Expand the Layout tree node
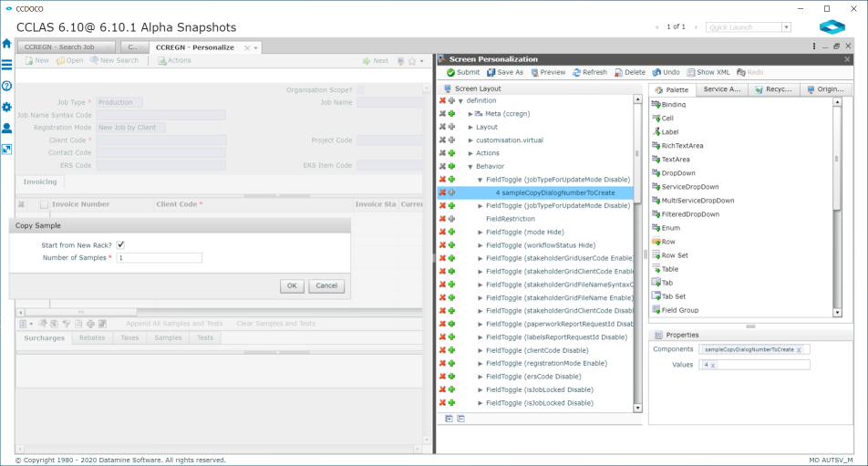Screen dimensions: 868x466 470,128
